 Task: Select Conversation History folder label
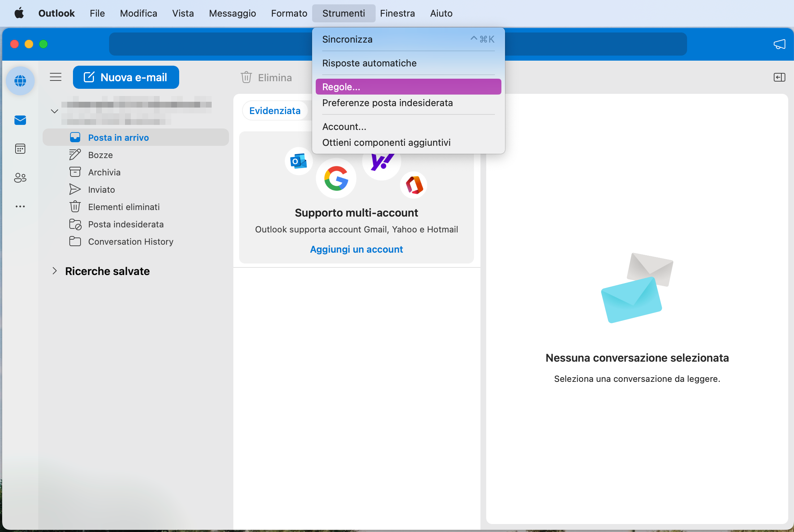coord(131,241)
